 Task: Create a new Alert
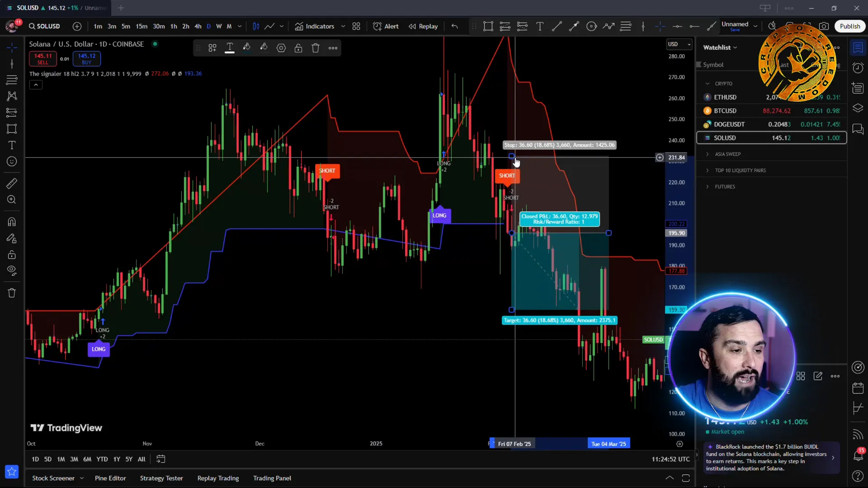(386, 26)
